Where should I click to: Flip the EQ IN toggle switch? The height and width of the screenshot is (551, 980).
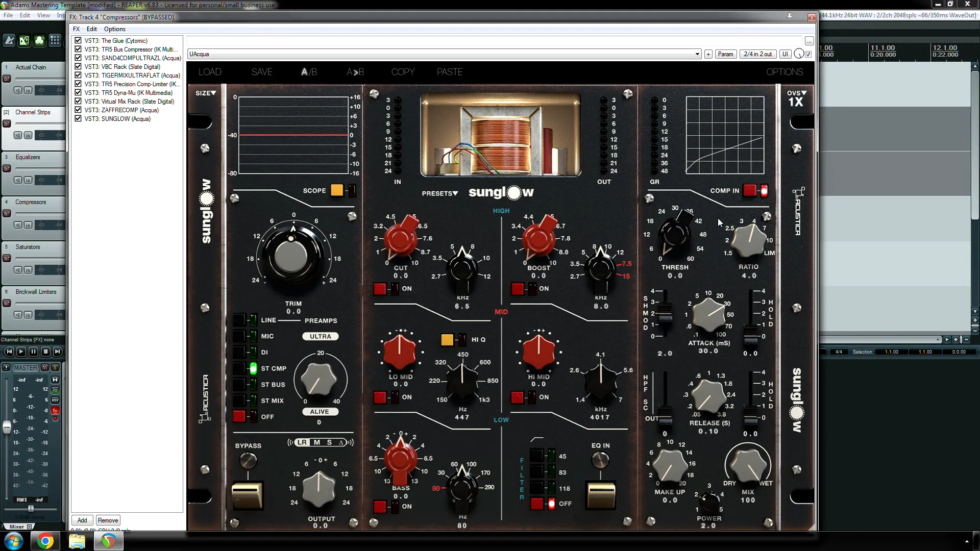601,495
